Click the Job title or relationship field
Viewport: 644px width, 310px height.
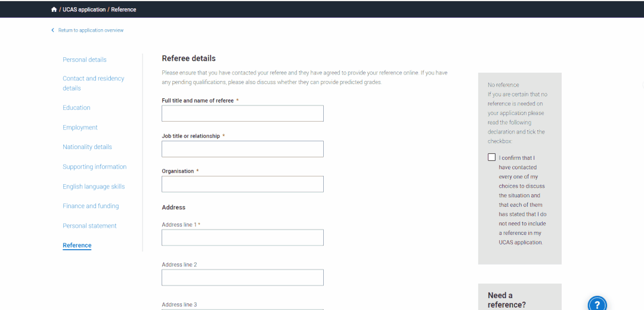(x=242, y=149)
